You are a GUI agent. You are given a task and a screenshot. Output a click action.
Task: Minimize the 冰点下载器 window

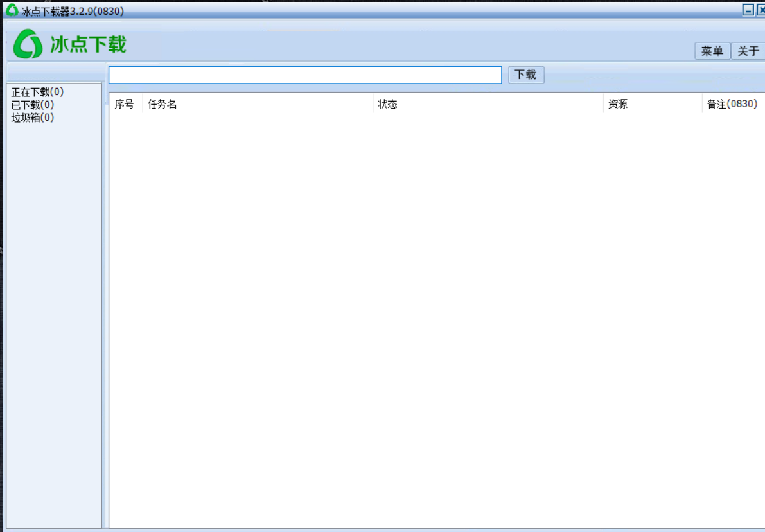point(748,10)
